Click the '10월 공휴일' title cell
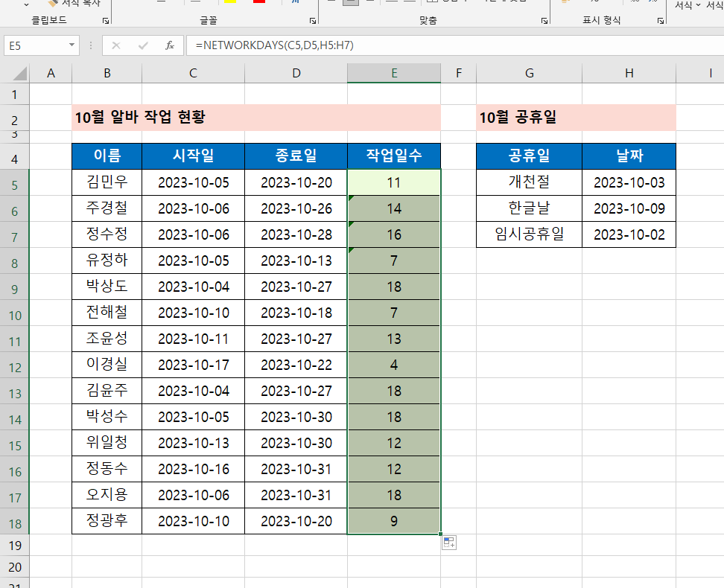This screenshot has height=588, width=724. click(576, 118)
